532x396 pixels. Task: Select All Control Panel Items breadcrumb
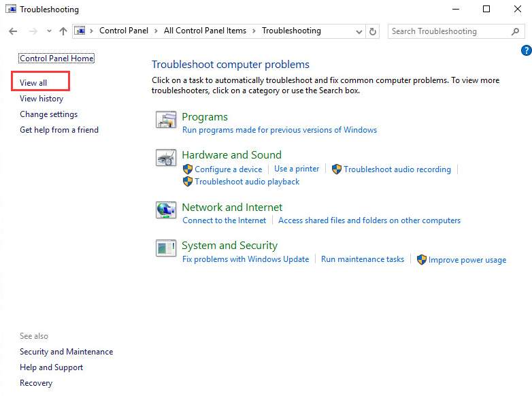coord(205,31)
